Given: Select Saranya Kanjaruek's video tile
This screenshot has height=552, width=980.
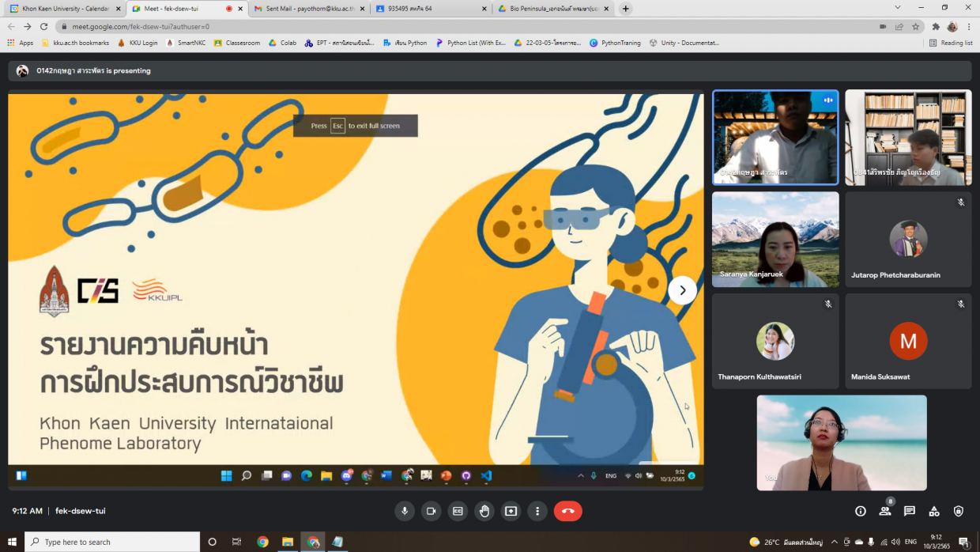Looking at the screenshot, I should tap(775, 239).
